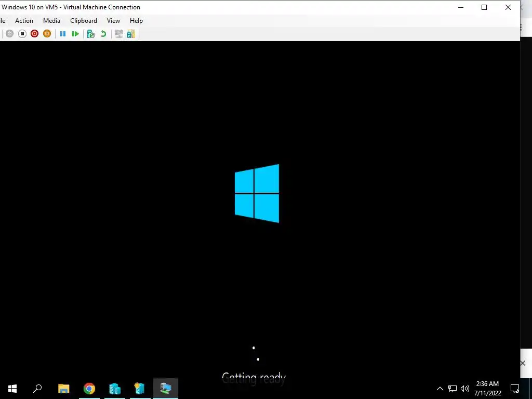Screen dimensions: 532x399
Task: Open taskbar Search magnifier
Action: 37,388
